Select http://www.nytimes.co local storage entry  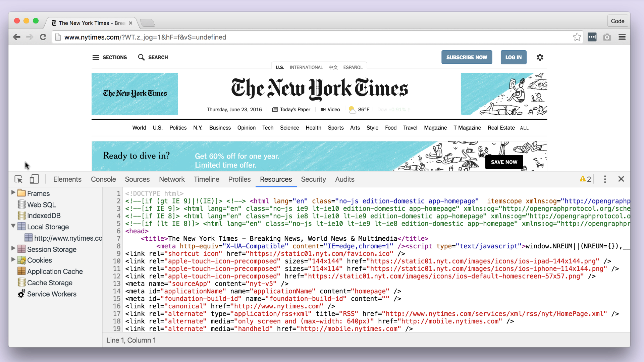pos(63,238)
